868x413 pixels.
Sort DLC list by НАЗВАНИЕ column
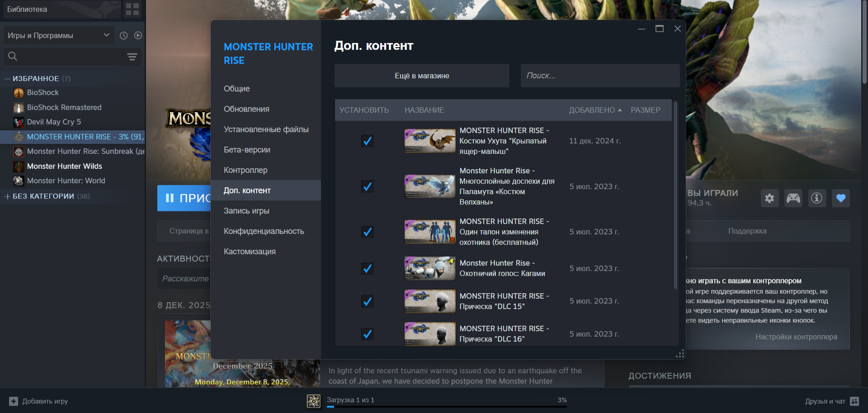424,110
